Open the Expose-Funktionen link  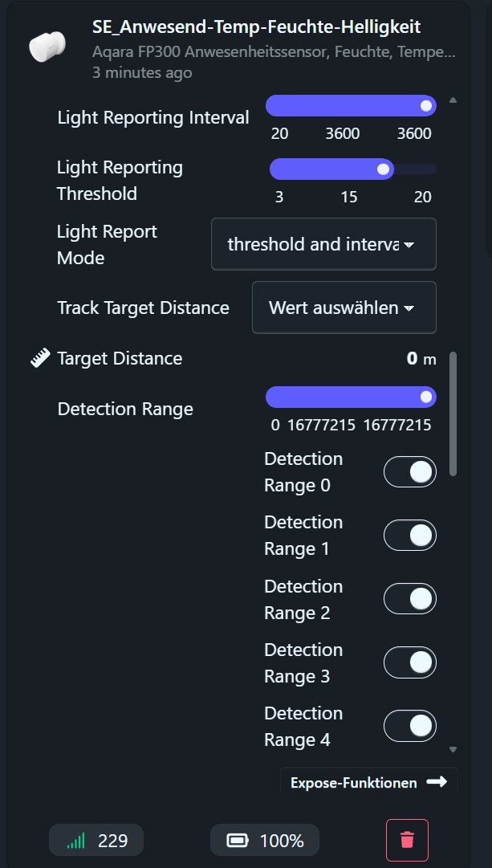click(x=354, y=783)
